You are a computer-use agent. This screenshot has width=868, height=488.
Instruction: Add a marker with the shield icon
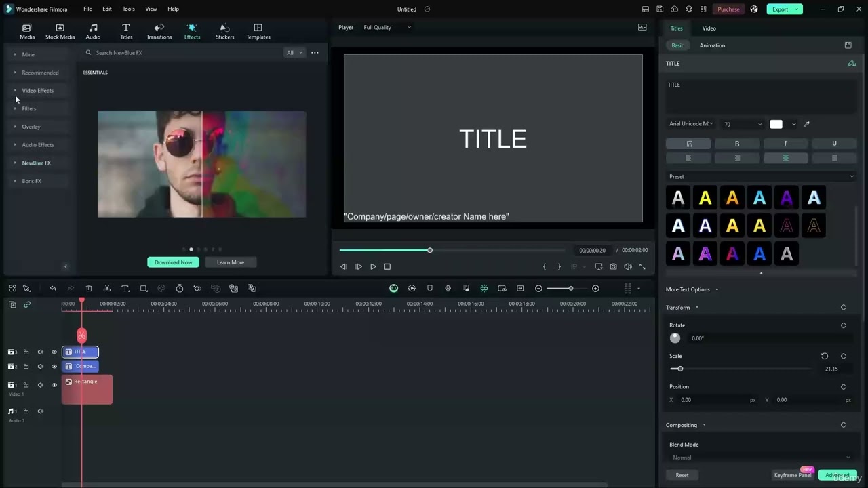[429, 289]
